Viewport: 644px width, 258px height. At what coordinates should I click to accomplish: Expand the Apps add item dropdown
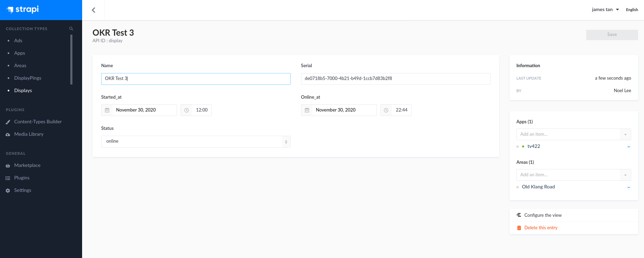click(625, 134)
